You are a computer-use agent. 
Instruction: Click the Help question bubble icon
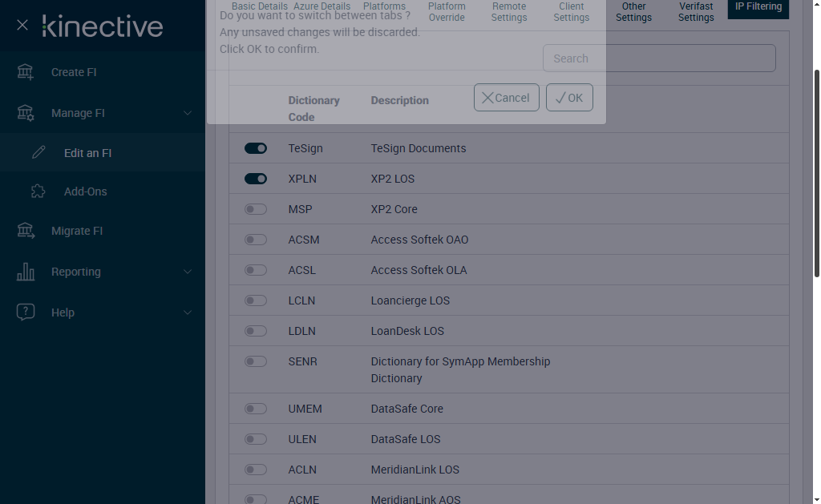(x=25, y=312)
